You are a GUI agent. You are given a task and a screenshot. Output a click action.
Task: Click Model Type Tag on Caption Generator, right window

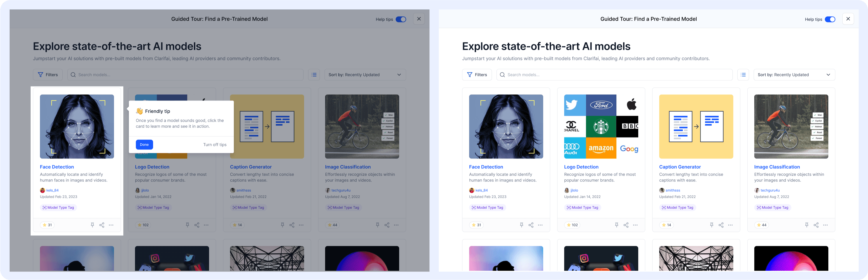pos(678,208)
